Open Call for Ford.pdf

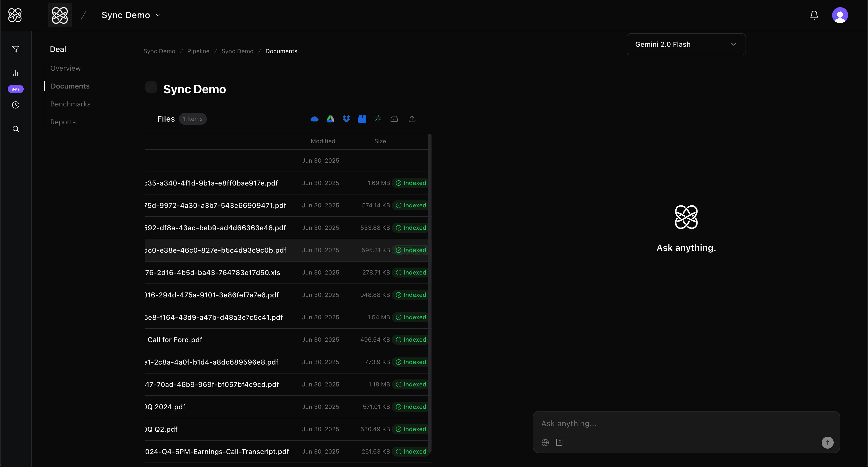[175, 340]
